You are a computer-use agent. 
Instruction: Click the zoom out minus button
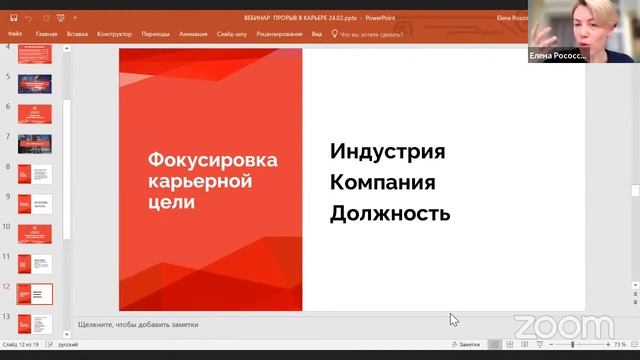click(551, 345)
